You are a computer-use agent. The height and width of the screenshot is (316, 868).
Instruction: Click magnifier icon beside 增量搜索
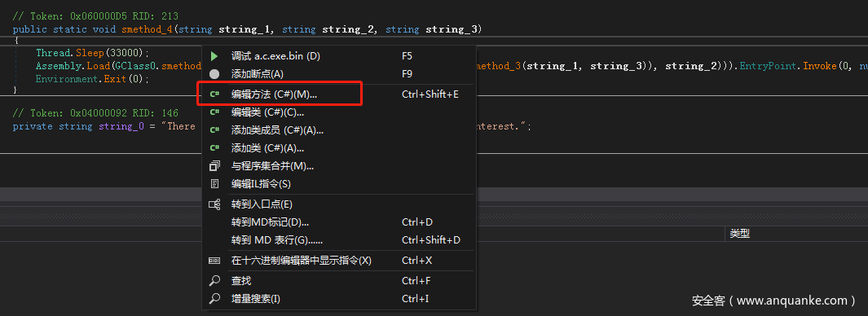[x=214, y=298]
